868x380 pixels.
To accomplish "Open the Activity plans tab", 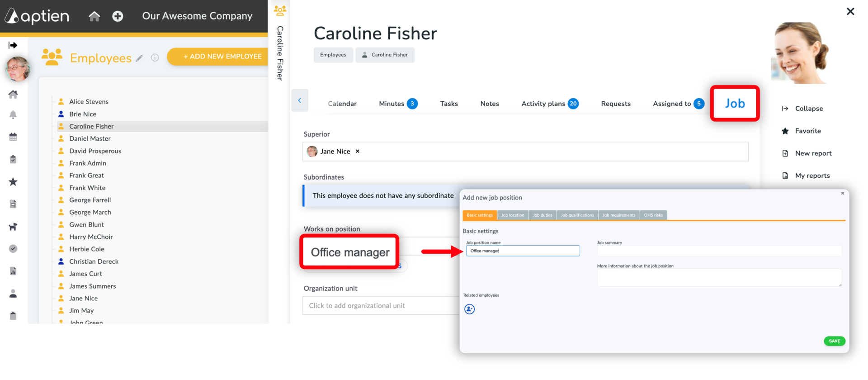I will pyautogui.click(x=550, y=104).
